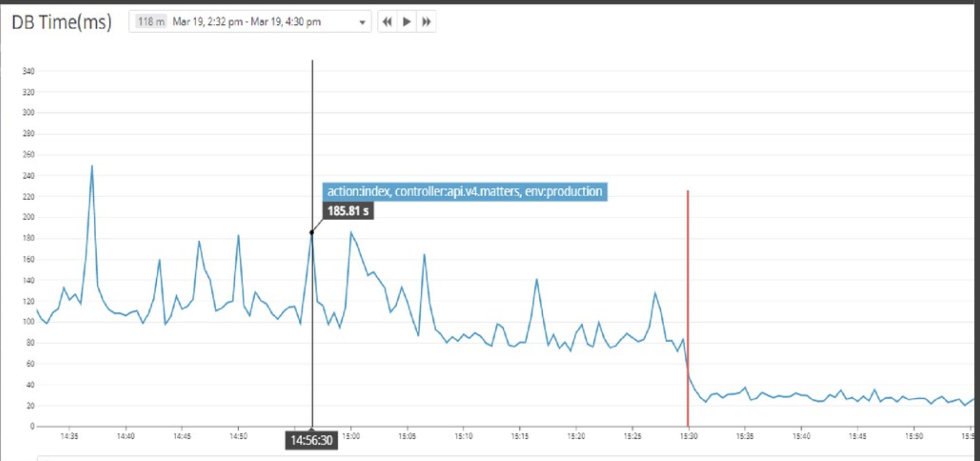Viewport: 980px width, 461px height.
Task: Click the 340 y-axis label
Action: point(29,71)
